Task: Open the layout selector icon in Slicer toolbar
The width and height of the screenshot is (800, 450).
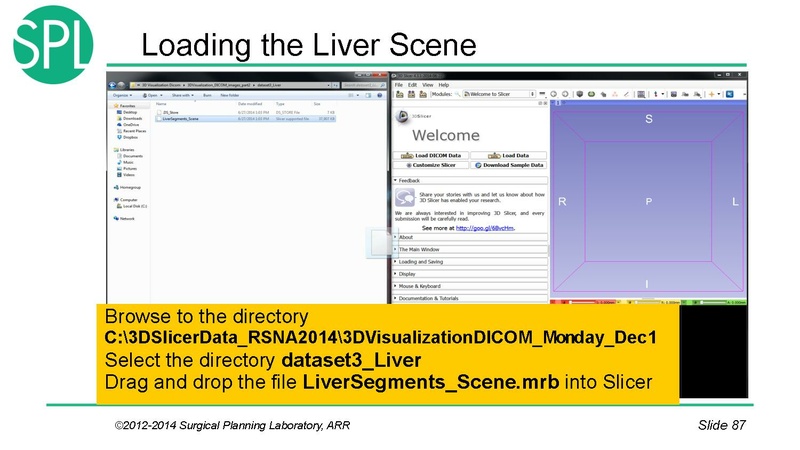Action: 641,94
